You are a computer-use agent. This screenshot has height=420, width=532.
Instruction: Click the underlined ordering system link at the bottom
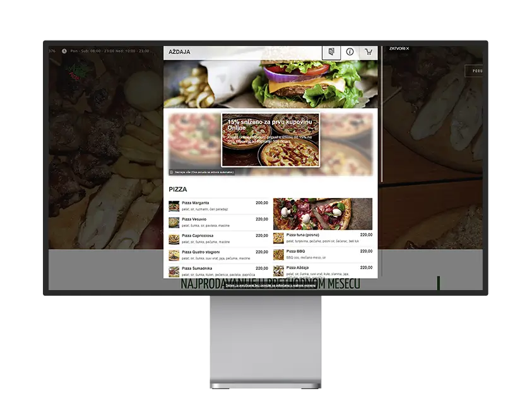[x=270, y=286]
